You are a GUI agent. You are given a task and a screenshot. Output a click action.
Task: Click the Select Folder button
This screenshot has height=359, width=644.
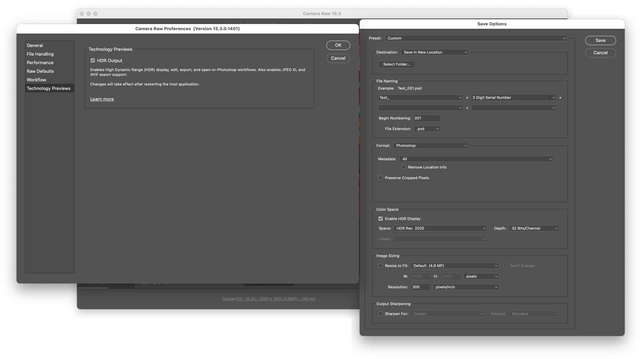(x=396, y=64)
